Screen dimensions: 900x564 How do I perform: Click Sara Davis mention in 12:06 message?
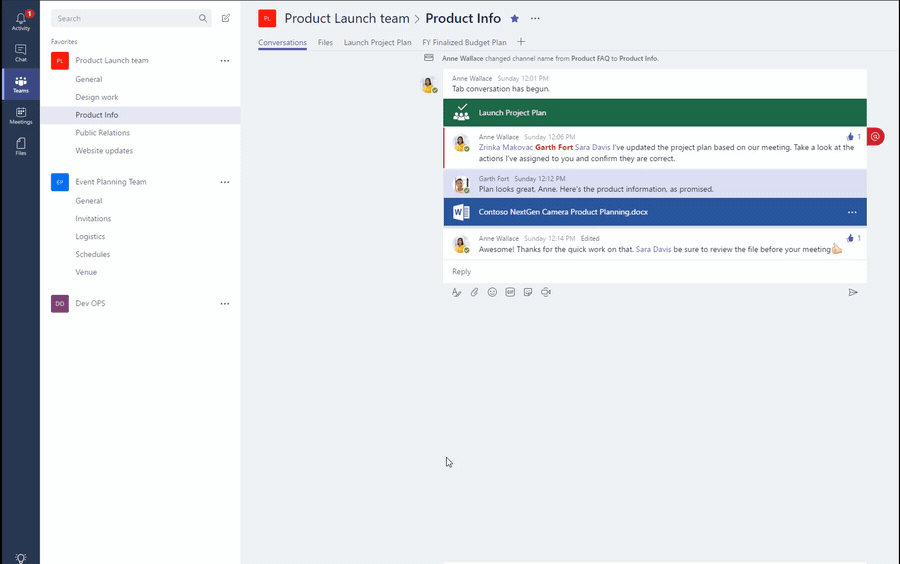592,147
